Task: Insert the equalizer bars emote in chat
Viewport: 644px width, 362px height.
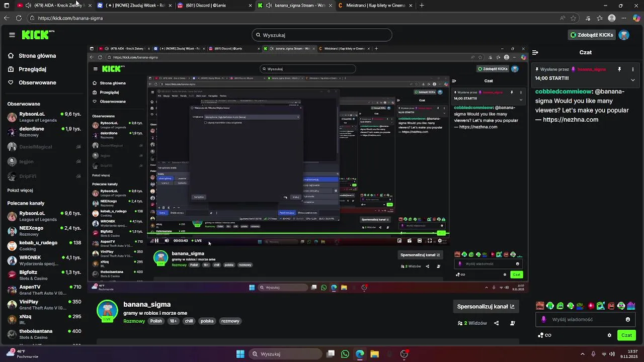Action: [x=631, y=306]
